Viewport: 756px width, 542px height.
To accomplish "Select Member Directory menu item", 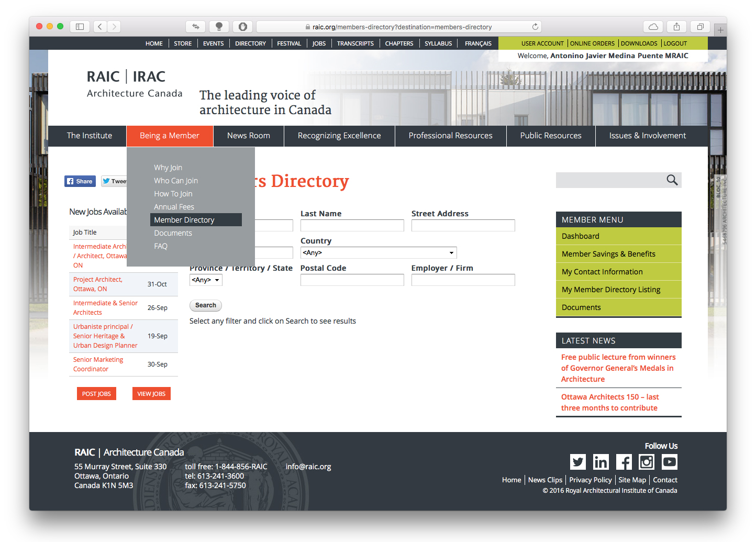I will click(196, 220).
